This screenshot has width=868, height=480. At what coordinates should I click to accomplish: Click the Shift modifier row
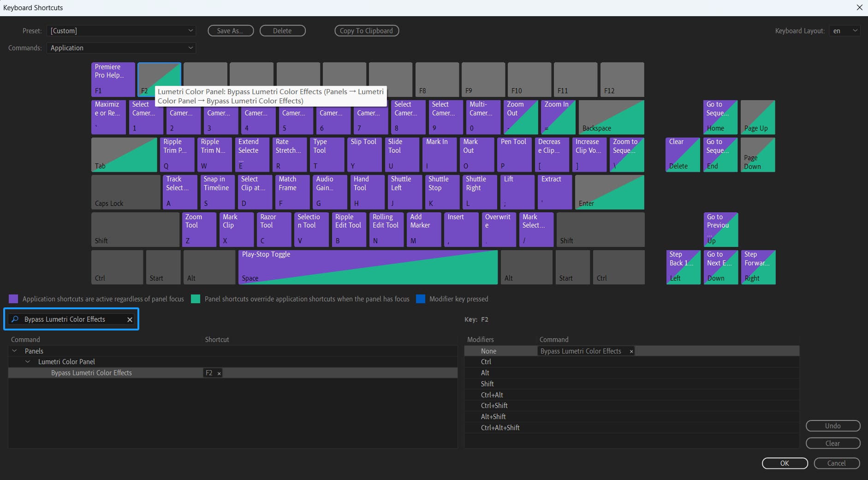coord(632,384)
